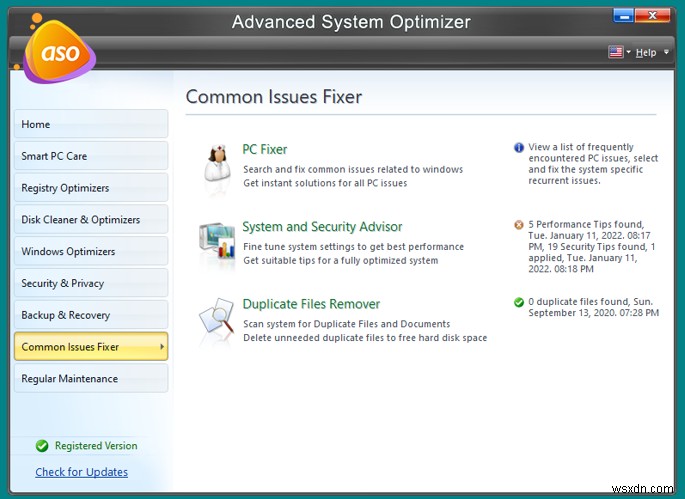The image size is (685, 499).
Task: Click the blue info icon beside PC issues note
Action: point(519,147)
